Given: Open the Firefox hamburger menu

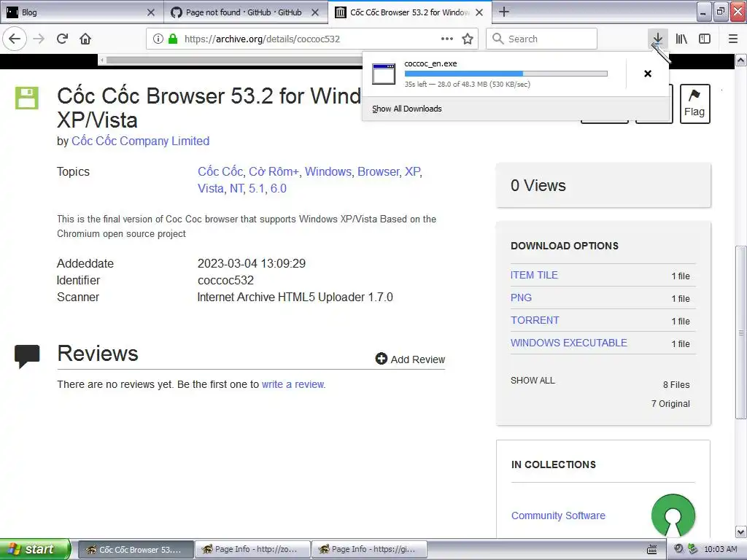Looking at the screenshot, I should (733, 39).
